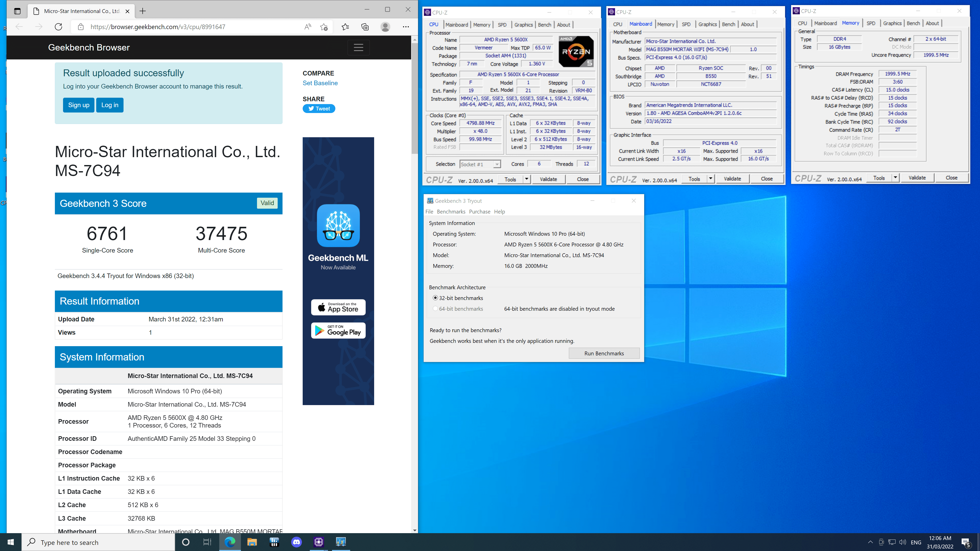
Task: Open the Windows Start menu
Action: [11, 542]
